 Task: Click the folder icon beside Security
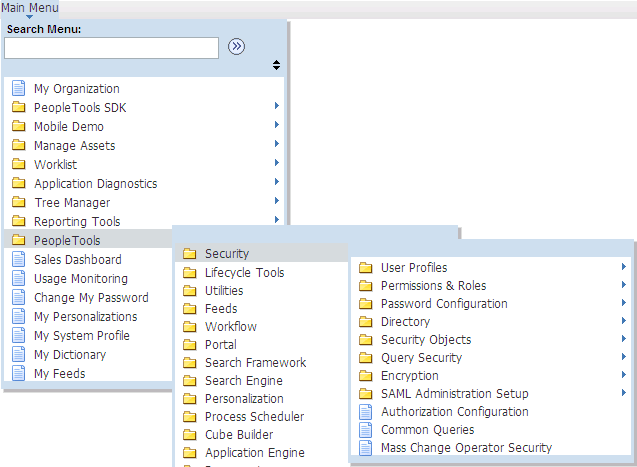[189, 254]
